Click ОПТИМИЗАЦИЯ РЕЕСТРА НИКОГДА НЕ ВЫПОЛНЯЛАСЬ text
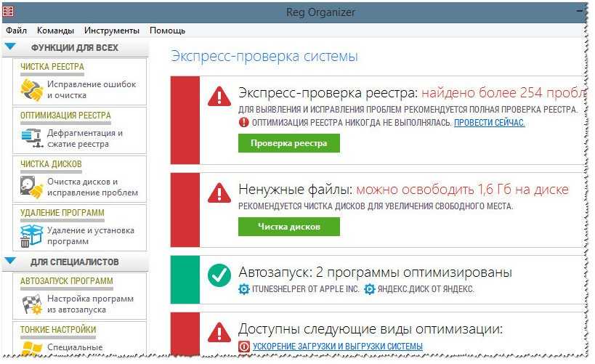Image resolution: width=595 pixels, height=364 pixels. (x=352, y=123)
